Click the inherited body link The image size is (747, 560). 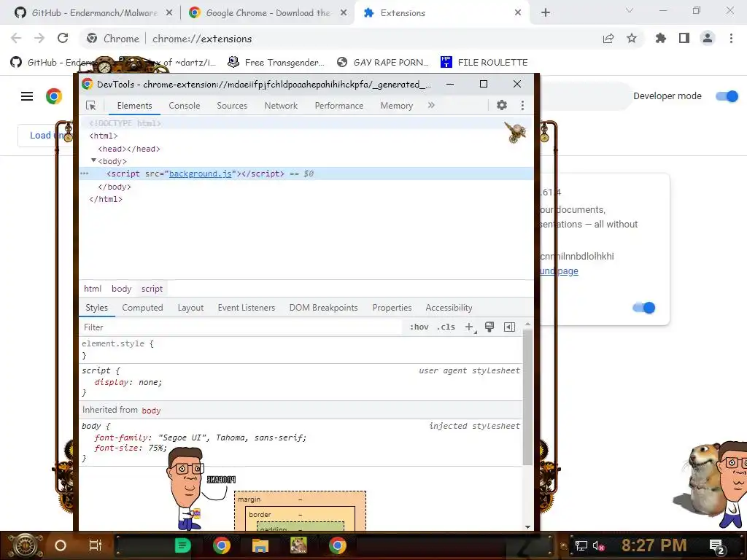151,411
